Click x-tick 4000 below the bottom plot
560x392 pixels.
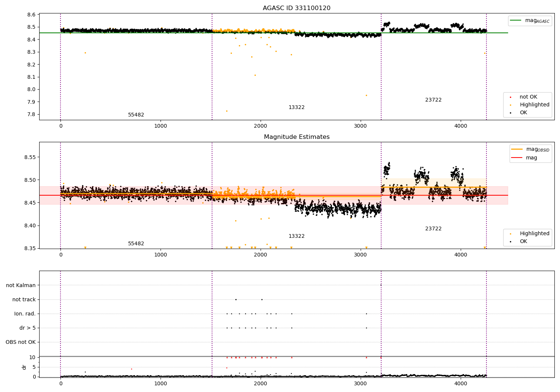pos(461,384)
